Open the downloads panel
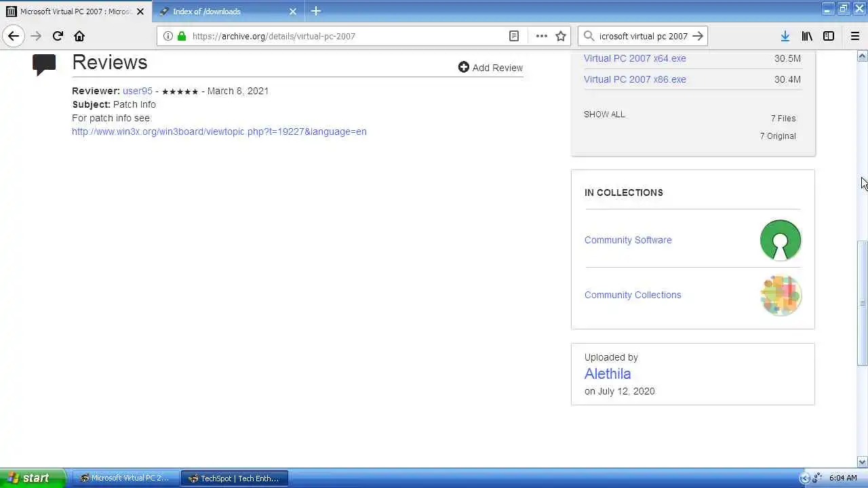 [785, 36]
